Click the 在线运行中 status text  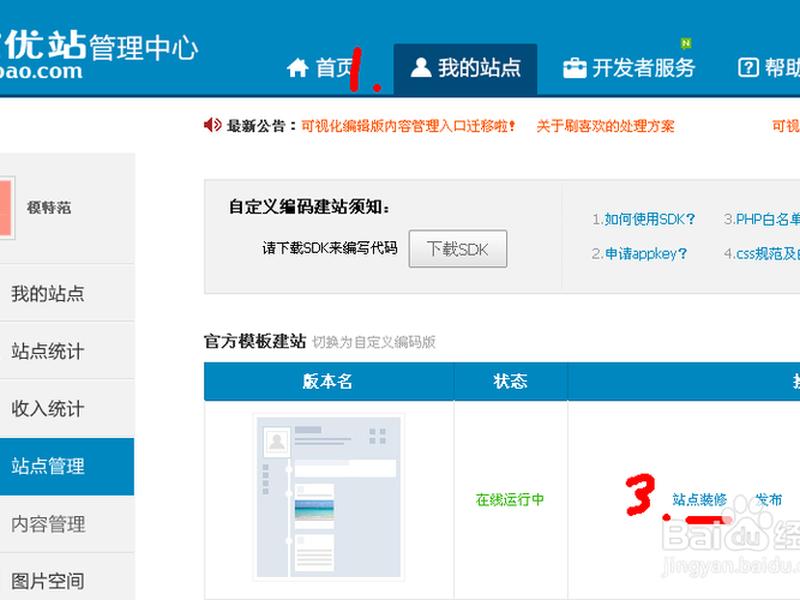[x=510, y=499]
